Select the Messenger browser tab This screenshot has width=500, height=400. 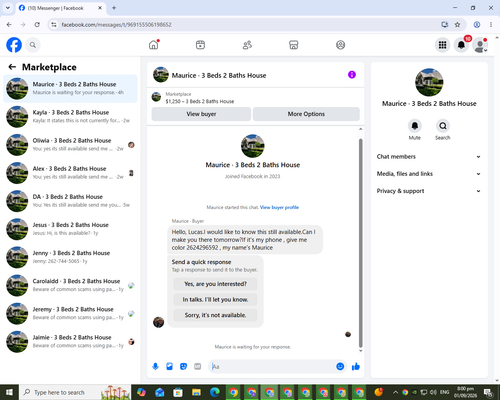tap(61, 8)
